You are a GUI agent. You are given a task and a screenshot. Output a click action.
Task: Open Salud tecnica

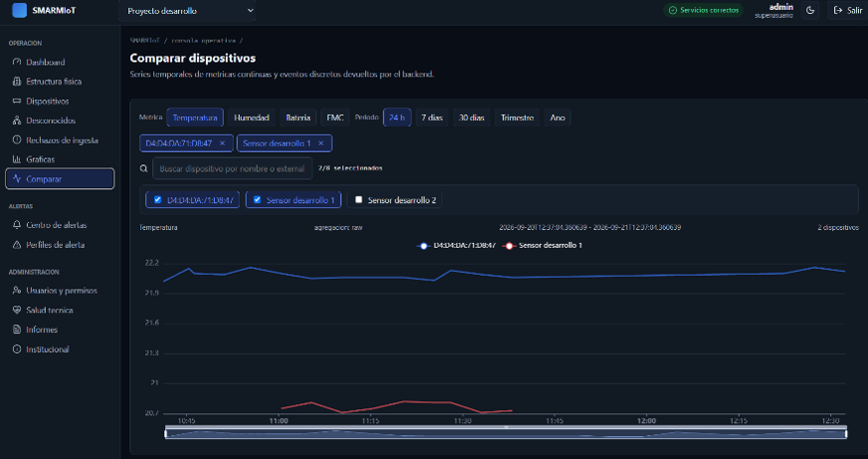tap(60, 310)
